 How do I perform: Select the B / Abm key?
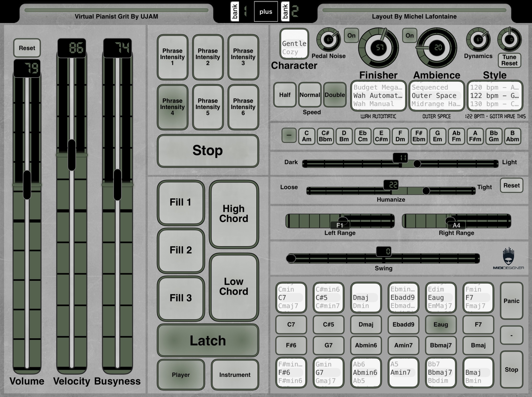tap(513, 136)
